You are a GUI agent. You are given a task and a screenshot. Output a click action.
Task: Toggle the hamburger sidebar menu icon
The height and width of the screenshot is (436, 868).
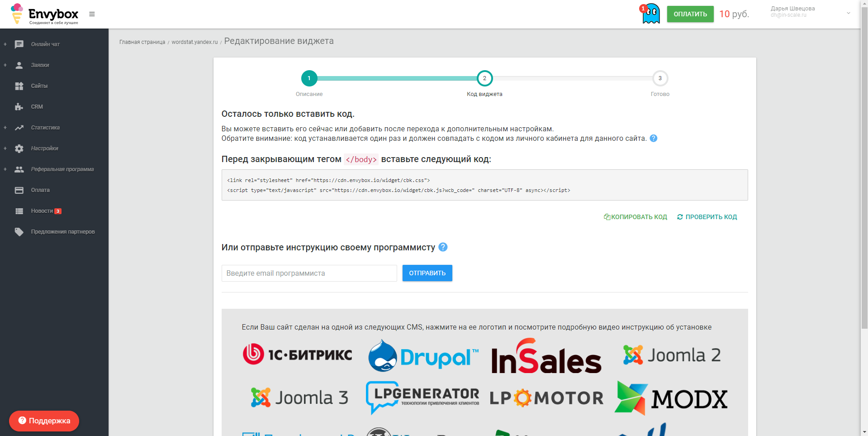pyautogui.click(x=92, y=14)
